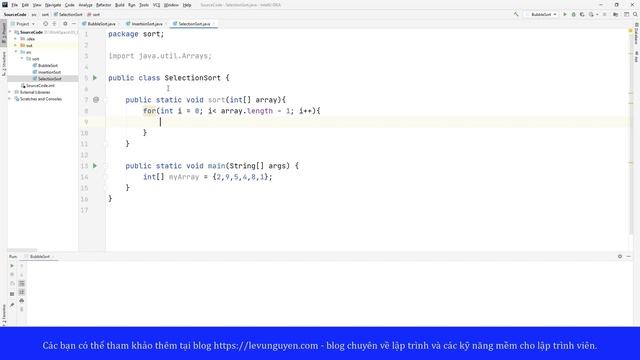Click the 'import java.util.Arrays;' line
640x360 pixels.
coord(160,56)
